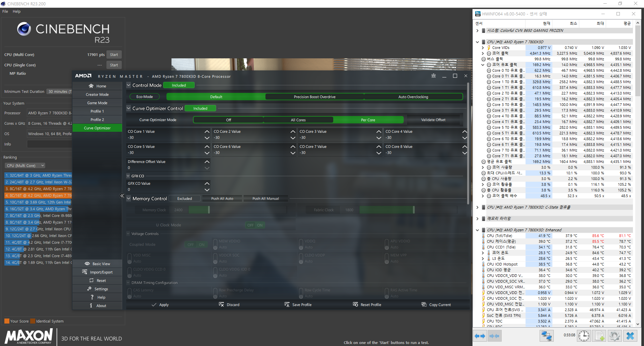This screenshot has height=346, width=644.
Task: Open Creator Mode in Ryzen Master
Action: (97, 95)
